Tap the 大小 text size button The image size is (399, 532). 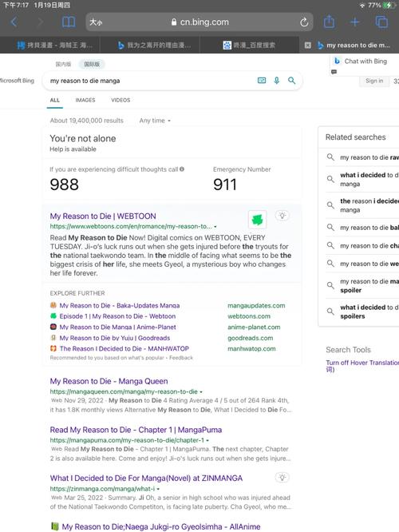[x=96, y=22]
